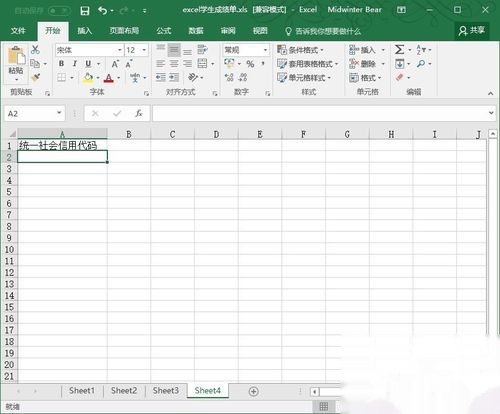Click the Save icon in quick access toolbar
500x414 pixels.
85,11
